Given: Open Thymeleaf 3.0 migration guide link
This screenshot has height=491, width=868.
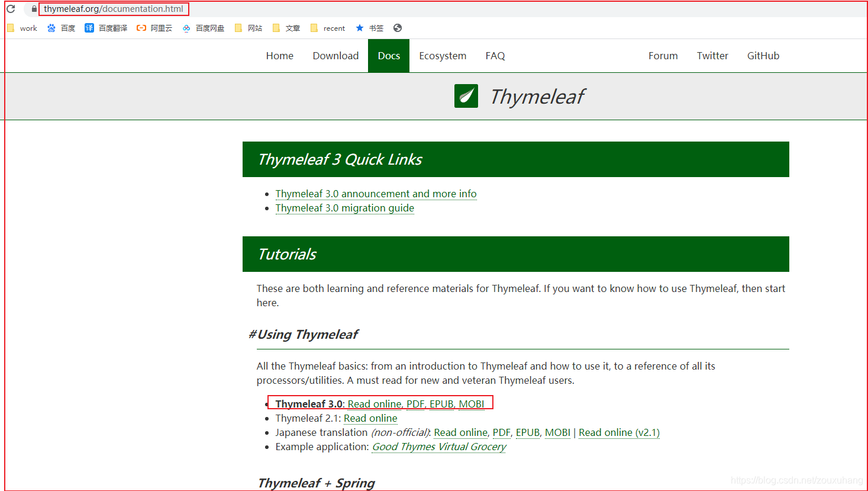Looking at the screenshot, I should tap(345, 208).
